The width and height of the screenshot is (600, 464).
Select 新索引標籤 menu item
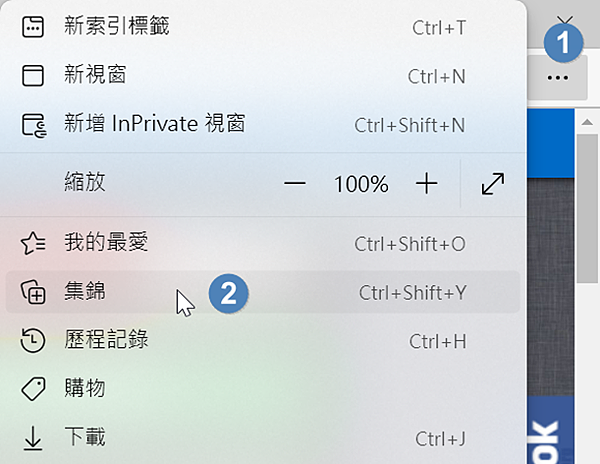click(118, 27)
